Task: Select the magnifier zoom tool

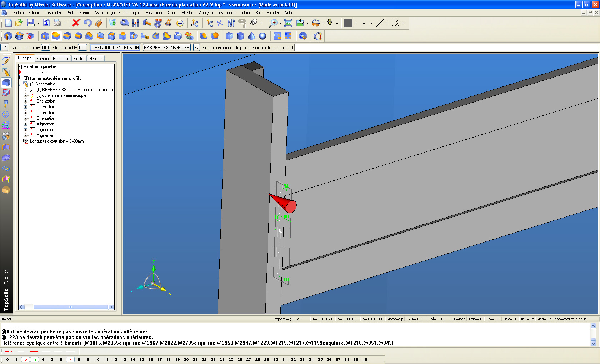Action: coord(273,23)
